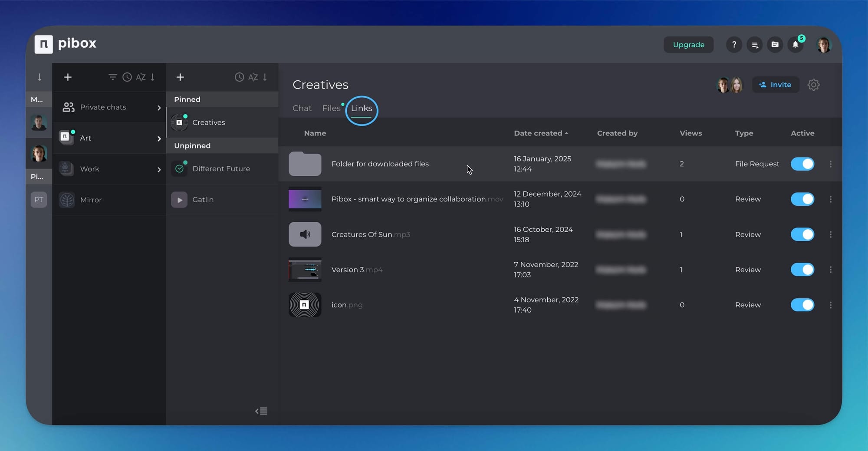This screenshot has height=451, width=868.
Task: Turn off the icon.png link
Action: [802, 305]
